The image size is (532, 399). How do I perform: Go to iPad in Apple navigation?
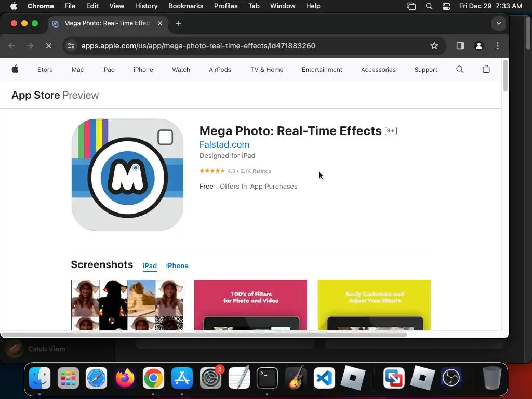[109, 70]
